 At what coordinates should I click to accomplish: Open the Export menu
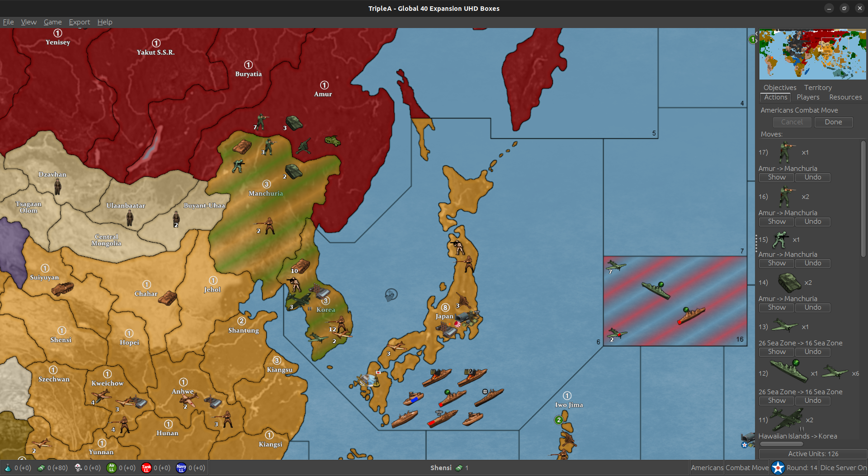click(79, 22)
